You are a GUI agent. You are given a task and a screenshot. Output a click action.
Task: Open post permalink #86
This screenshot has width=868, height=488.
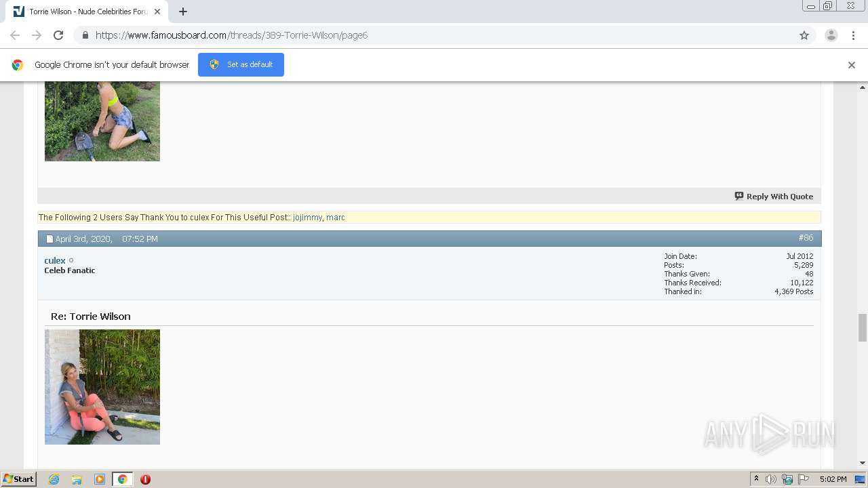click(x=806, y=238)
